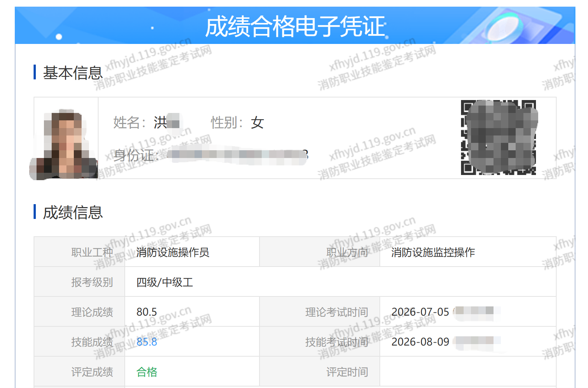
Task: Click the 理论成绩 label cell
Action: tap(79, 312)
